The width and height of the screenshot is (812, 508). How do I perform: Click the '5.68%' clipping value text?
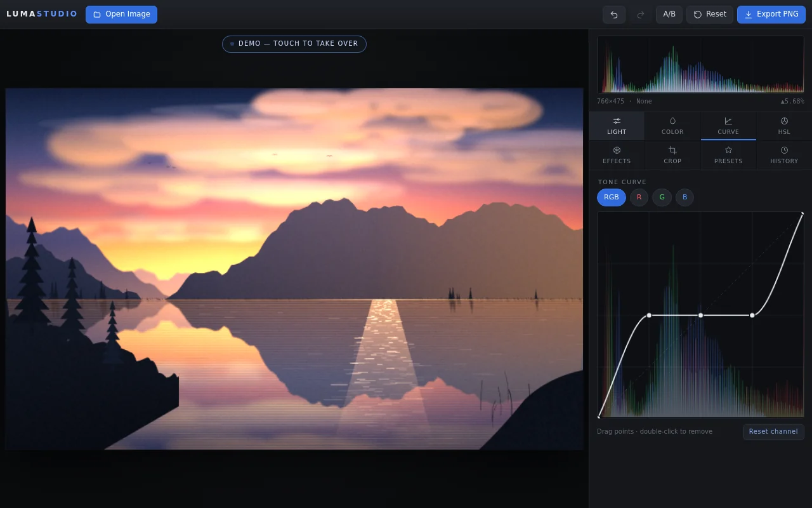point(792,102)
